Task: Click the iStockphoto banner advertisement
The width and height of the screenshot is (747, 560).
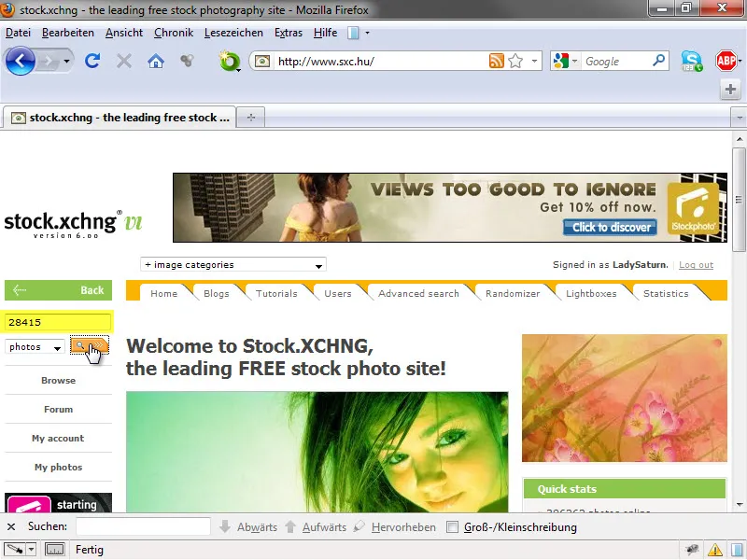Action: [450, 207]
